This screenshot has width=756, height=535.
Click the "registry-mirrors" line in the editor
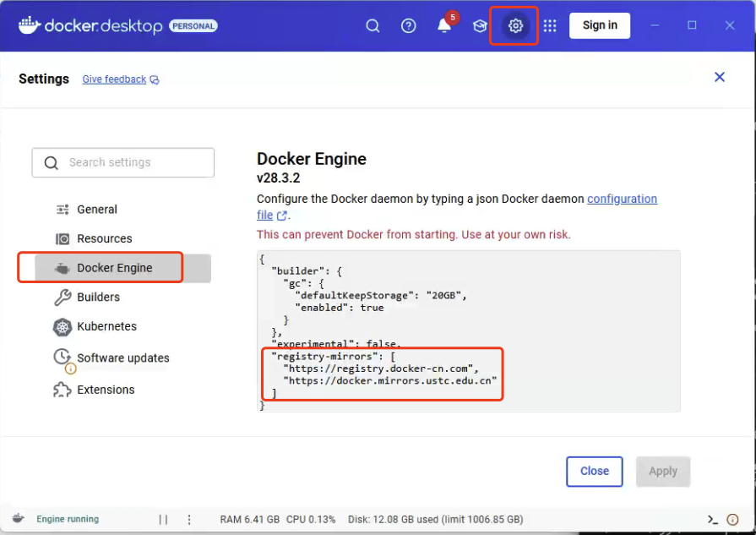pos(333,357)
